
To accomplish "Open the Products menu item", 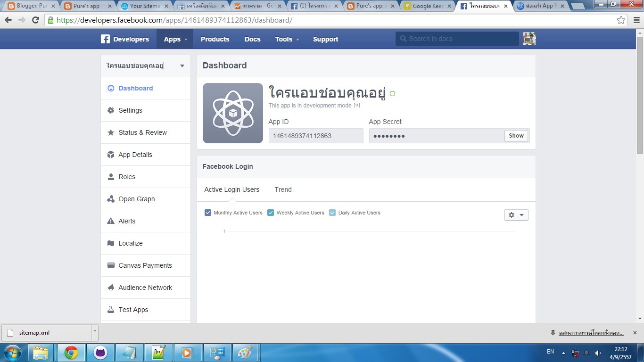I will coord(215,39).
